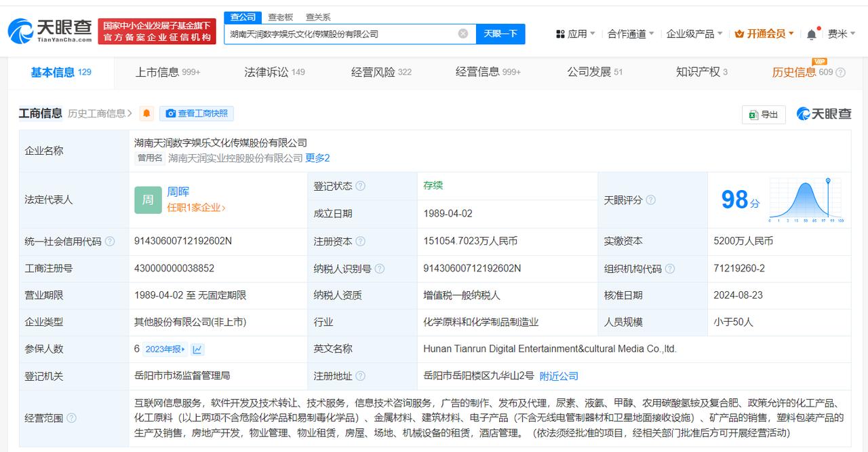Image resolution: width=868 pixels, height=452 pixels.
Task: Open 历史工商信息 with its chevron
Action: point(100,113)
